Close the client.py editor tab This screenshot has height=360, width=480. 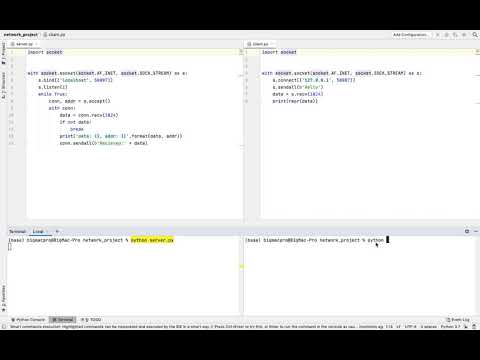tap(272, 44)
